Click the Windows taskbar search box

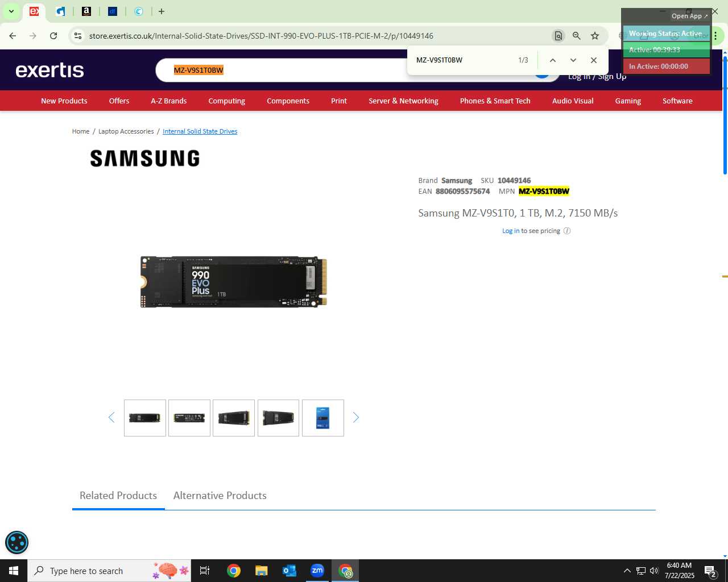(x=110, y=571)
